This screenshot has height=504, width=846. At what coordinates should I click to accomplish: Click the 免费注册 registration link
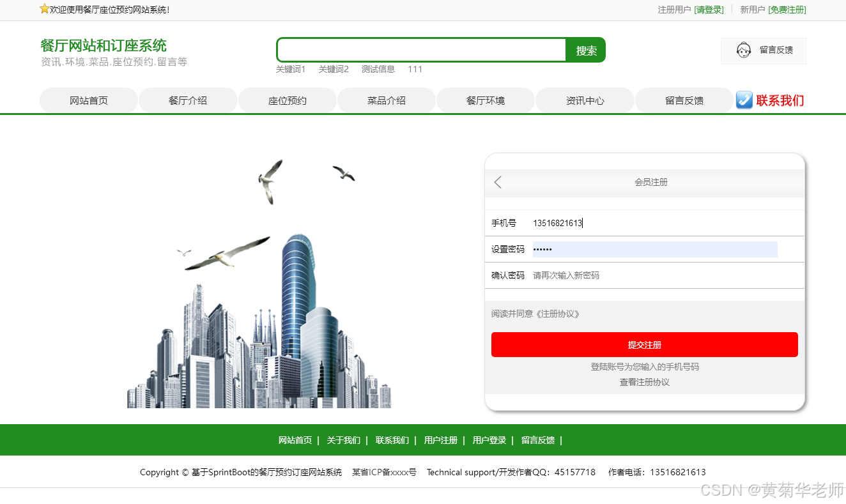(787, 10)
